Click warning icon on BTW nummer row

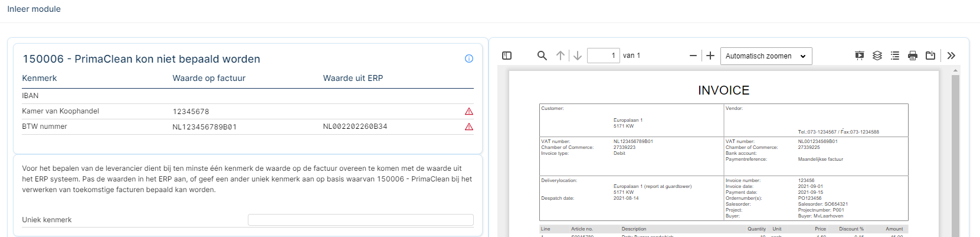click(x=469, y=126)
